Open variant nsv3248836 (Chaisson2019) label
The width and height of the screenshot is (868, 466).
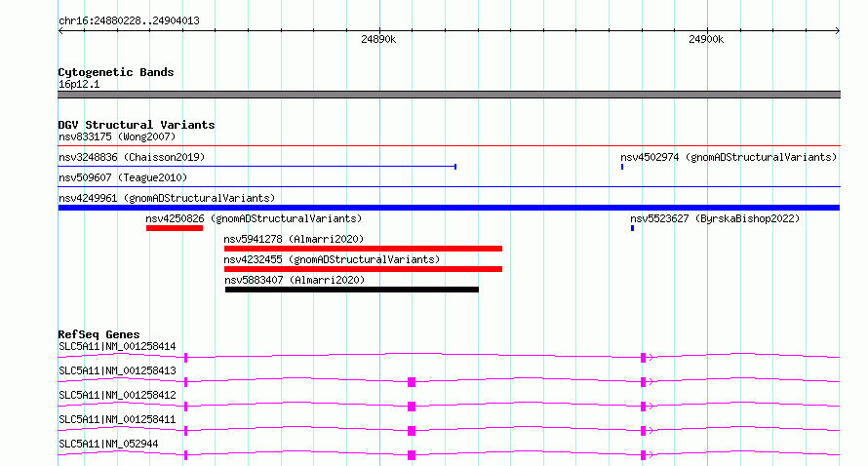click(x=132, y=157)
